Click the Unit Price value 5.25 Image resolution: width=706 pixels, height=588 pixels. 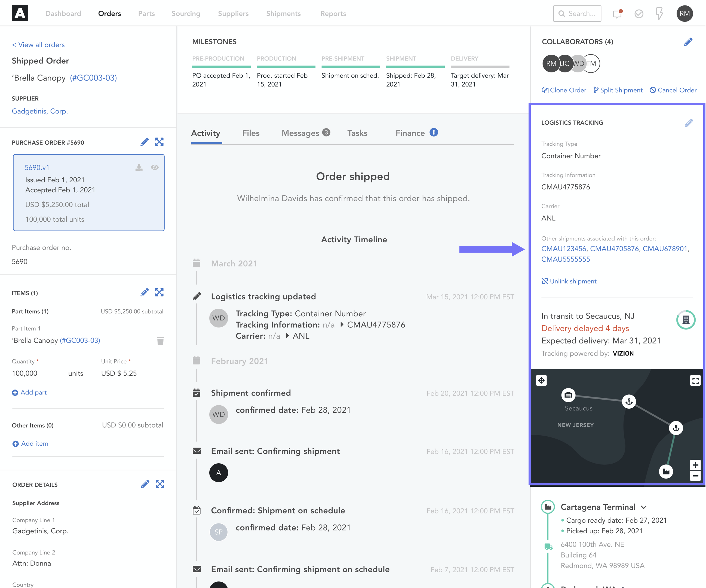pyautogui.click(x=130, y=373)
